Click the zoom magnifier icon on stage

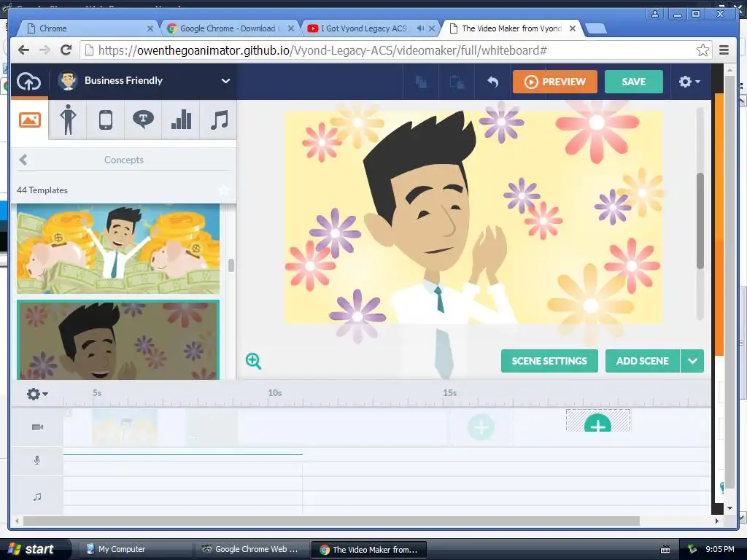253,361
